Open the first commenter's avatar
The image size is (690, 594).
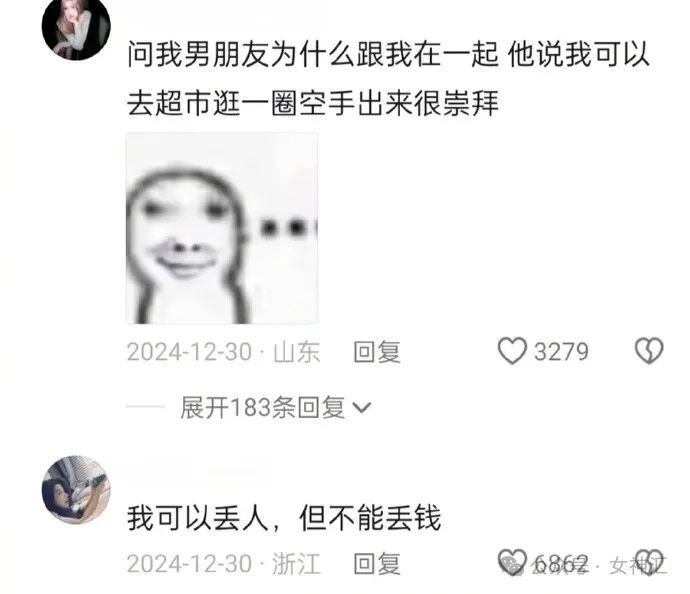pos(76,27)
